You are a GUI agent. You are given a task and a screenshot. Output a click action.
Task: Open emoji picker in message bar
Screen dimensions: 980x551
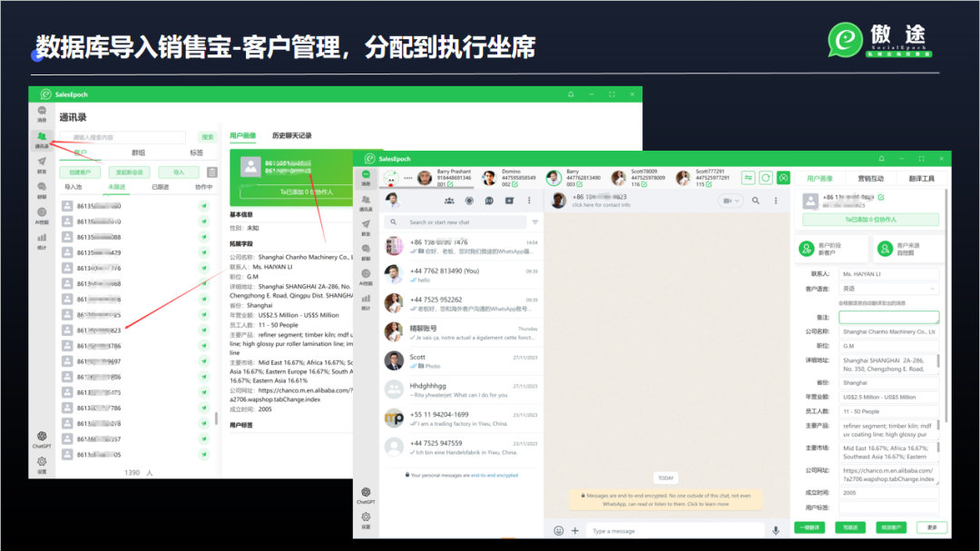tap(558, 530)
